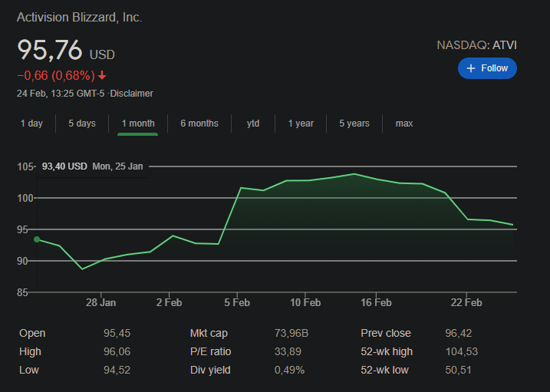Click the 95,76 current price
The image size is (550, 392).
50,50
